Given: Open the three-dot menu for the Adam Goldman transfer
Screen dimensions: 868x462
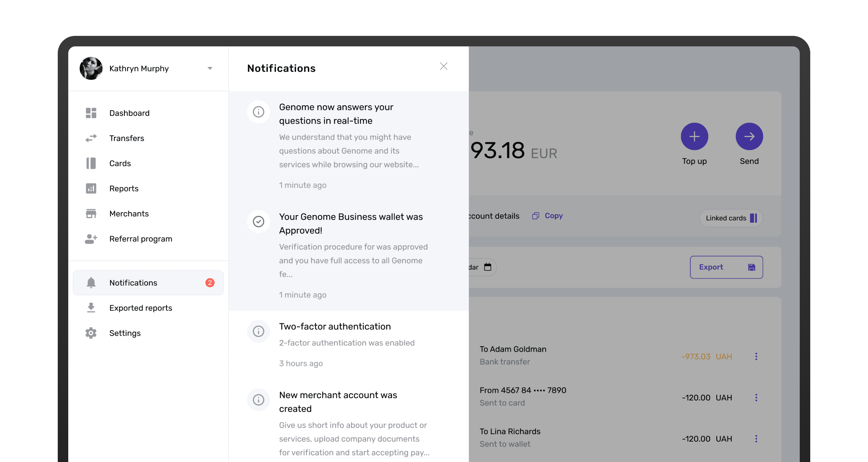Looking at the screenshot, I should (x=757, y=356).
